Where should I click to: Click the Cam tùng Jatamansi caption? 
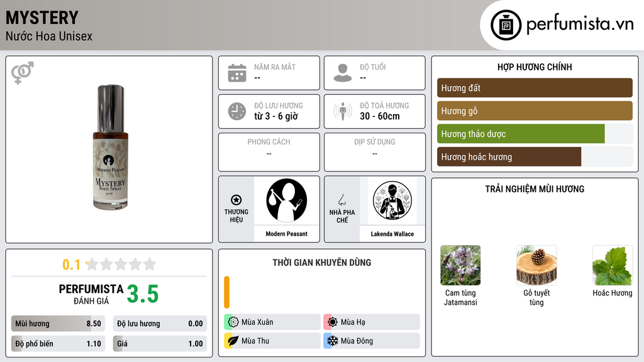(460, 297)
